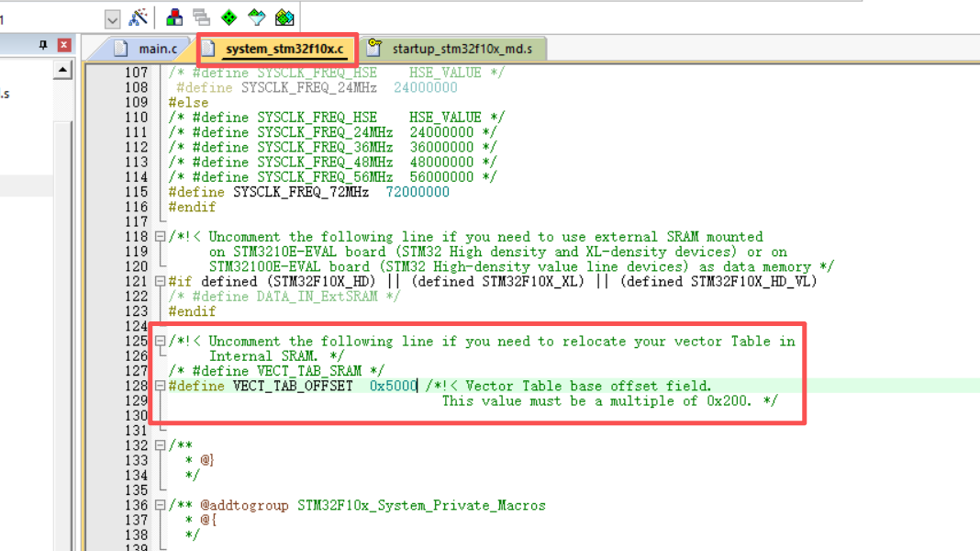980x551 pixels.
Task: Collapse the fold at line 128
Action: click(x=160, y=386)
